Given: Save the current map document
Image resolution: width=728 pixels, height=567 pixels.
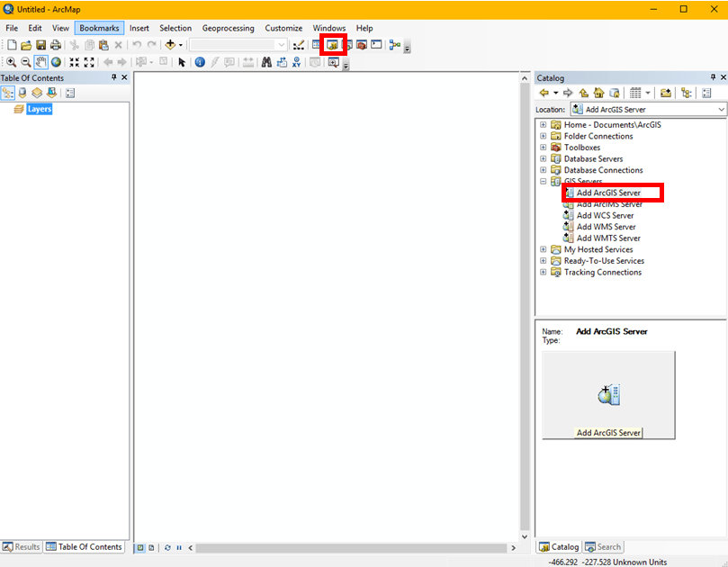Looking at the screenshot, I should click(x=40, y=44).
